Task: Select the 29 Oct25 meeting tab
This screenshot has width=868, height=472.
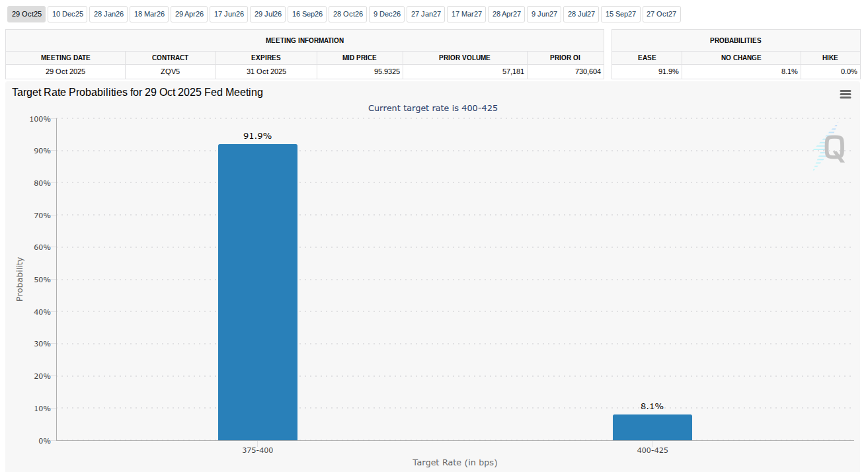Action: (x=26, y=14)
